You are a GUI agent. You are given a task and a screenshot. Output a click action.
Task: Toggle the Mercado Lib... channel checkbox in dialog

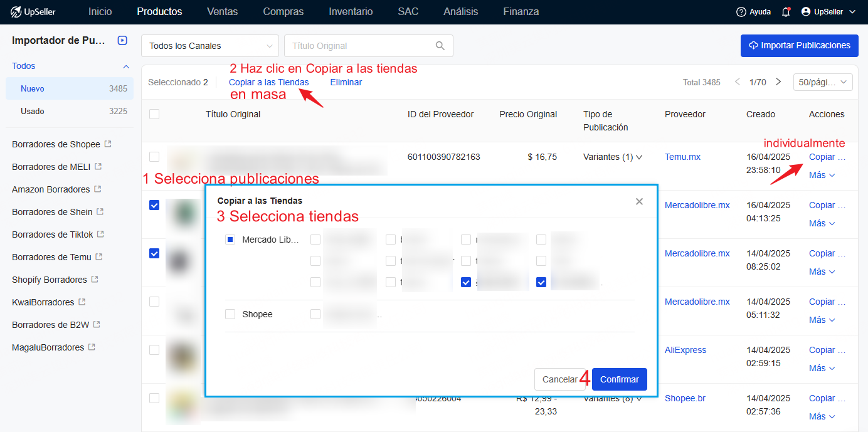tap(230, 240)
